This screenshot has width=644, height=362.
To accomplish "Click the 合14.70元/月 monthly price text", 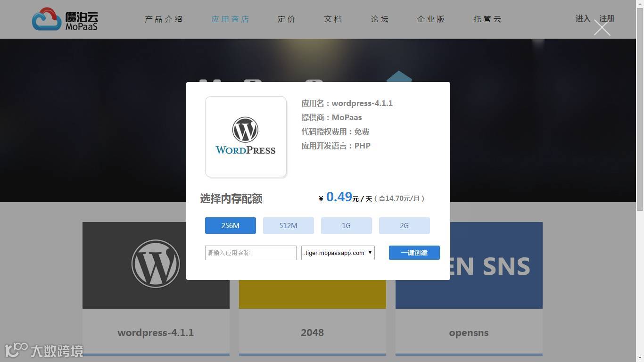I will pyautogui.click(x=399, y=198).
